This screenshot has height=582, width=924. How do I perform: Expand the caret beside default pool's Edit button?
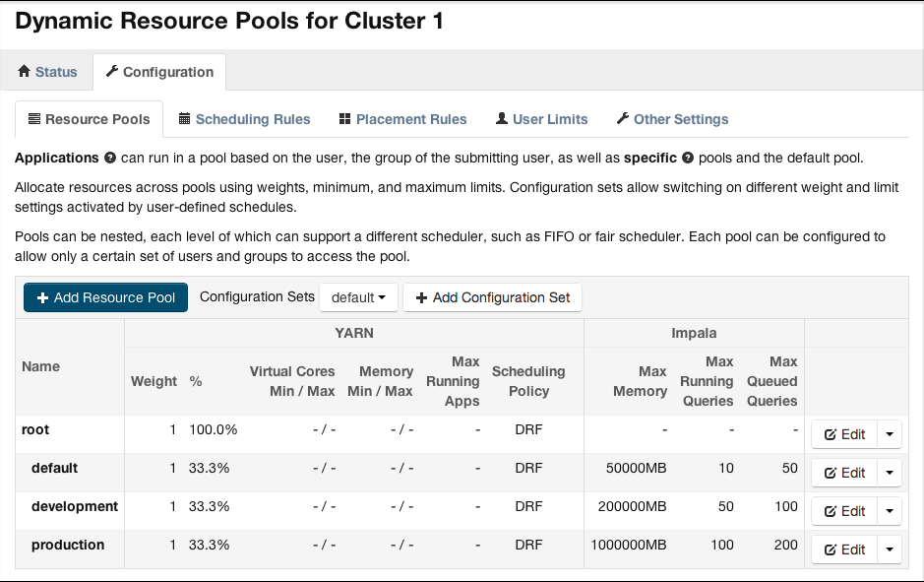(x=890, y=472)
